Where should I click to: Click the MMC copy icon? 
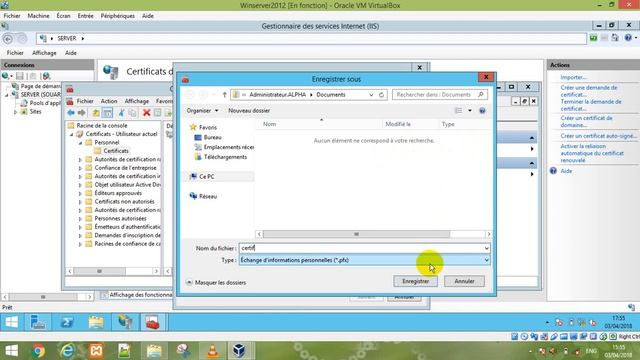pyautogui.click(x=133, y=113)
